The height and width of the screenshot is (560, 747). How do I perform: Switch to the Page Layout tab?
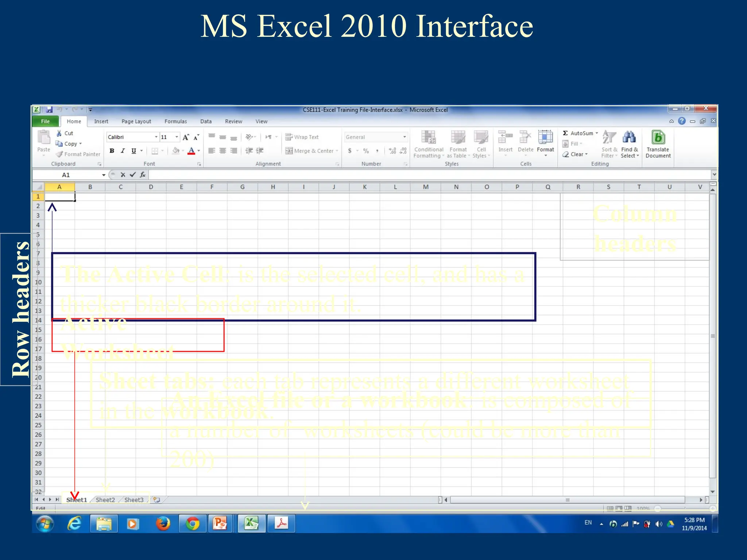[136, 121]
